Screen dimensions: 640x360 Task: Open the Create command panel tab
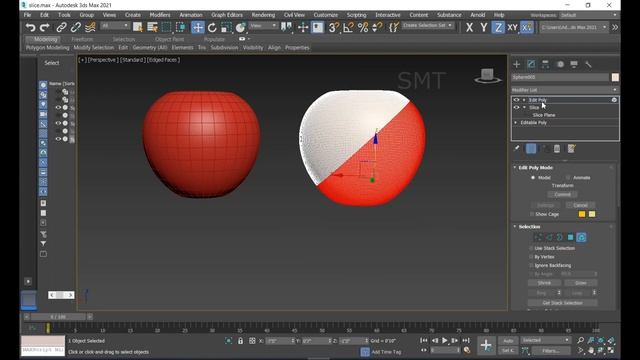click(517, 64)
